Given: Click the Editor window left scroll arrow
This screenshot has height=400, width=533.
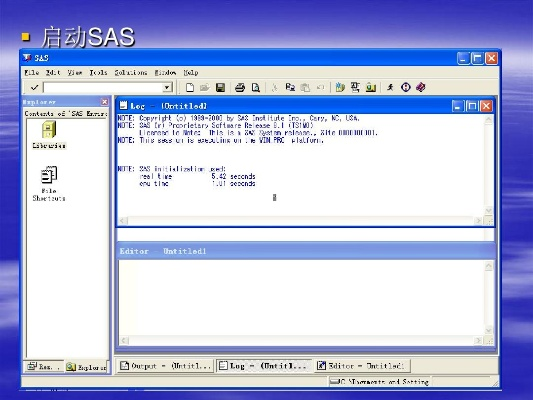Looking at the screenshot, I should point(124,340).
